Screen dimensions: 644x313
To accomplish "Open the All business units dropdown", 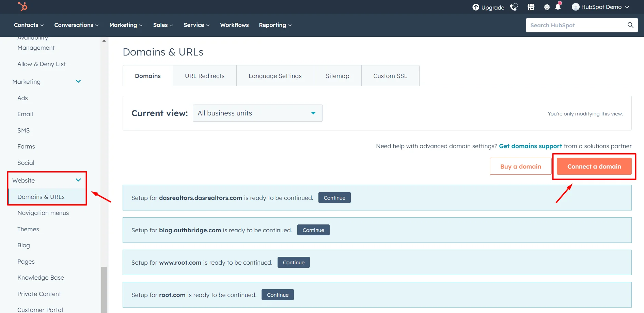I will 257,113.
